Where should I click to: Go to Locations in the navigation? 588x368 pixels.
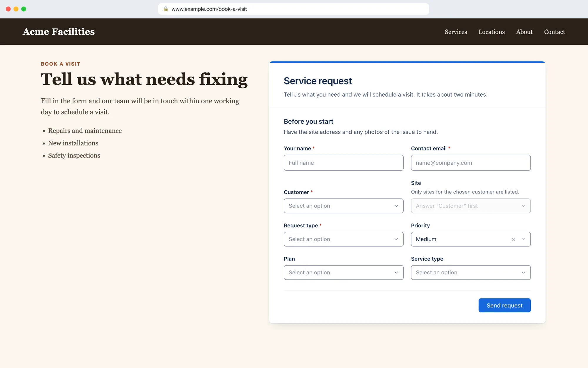[492, 32]
